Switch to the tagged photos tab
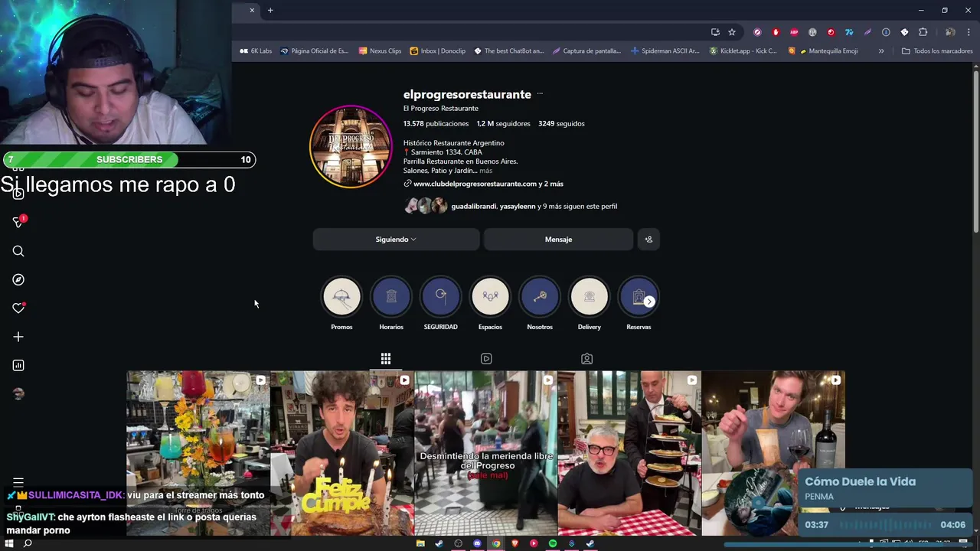The width and height of the screenshot is (980, 551). [x=586, y=359]
